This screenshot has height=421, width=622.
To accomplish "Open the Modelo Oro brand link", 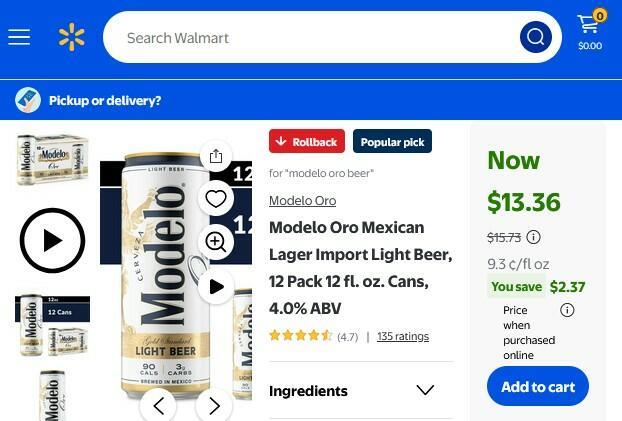I will (302, 201).
